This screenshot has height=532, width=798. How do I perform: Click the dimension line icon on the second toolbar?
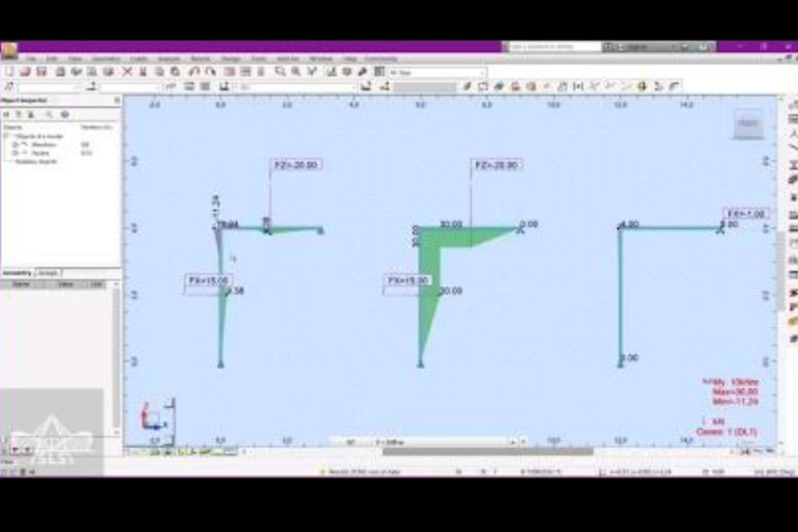[578, 86]
